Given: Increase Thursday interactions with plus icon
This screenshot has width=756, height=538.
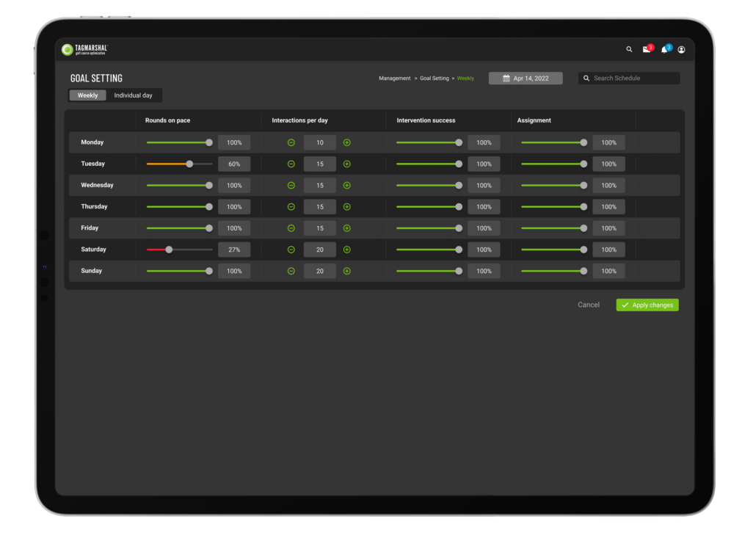Looking at the screenshot, I should [346, 207].
